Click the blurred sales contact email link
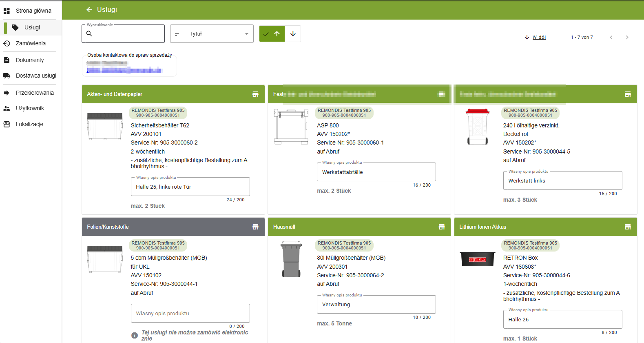Image resolution: width=644 pixels, height=343 pixels. [124, 70]
